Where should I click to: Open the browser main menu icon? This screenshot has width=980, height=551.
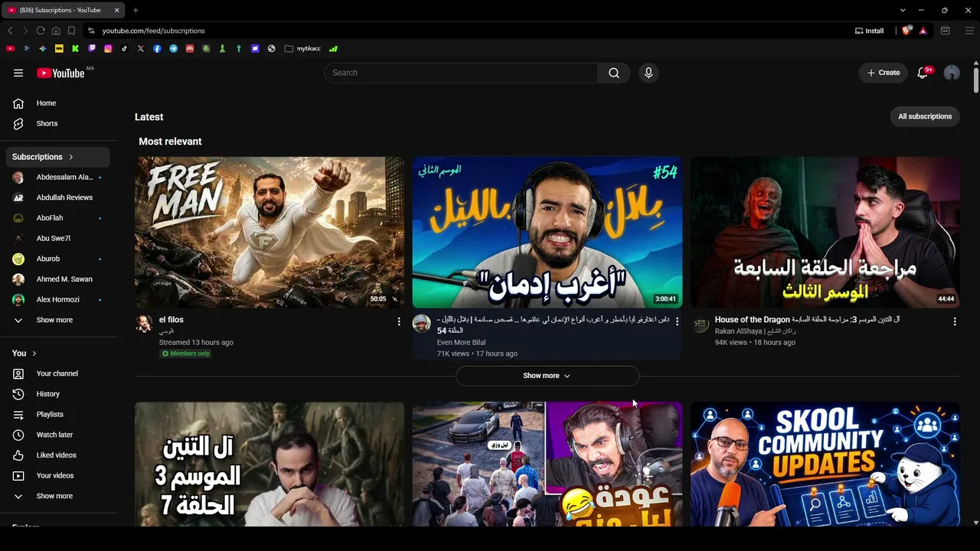pos(969,31)
